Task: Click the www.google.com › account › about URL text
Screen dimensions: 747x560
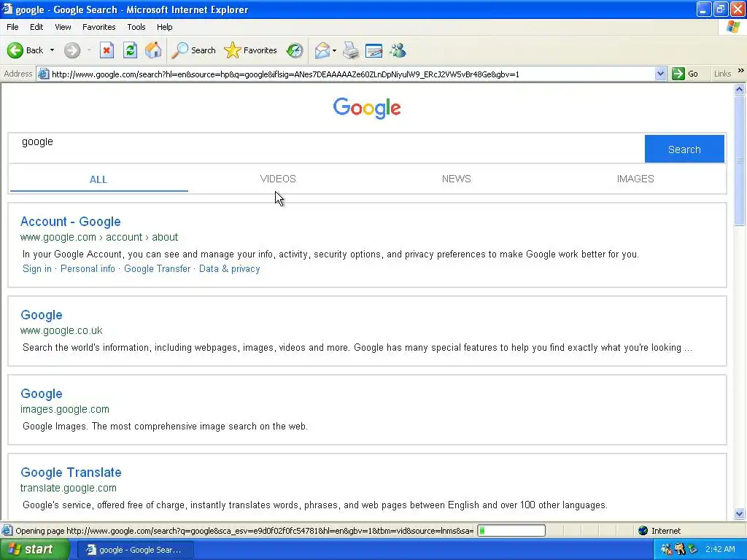Action: tap(99, 237)
